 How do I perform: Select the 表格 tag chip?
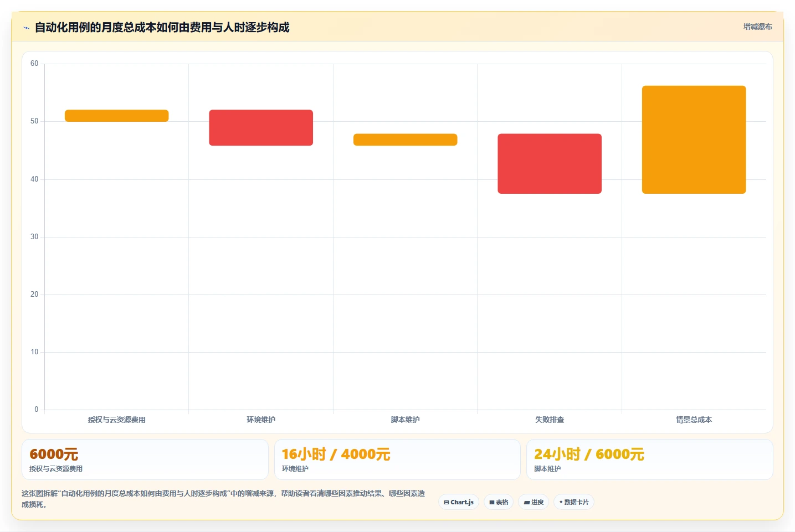coord(499,502)
